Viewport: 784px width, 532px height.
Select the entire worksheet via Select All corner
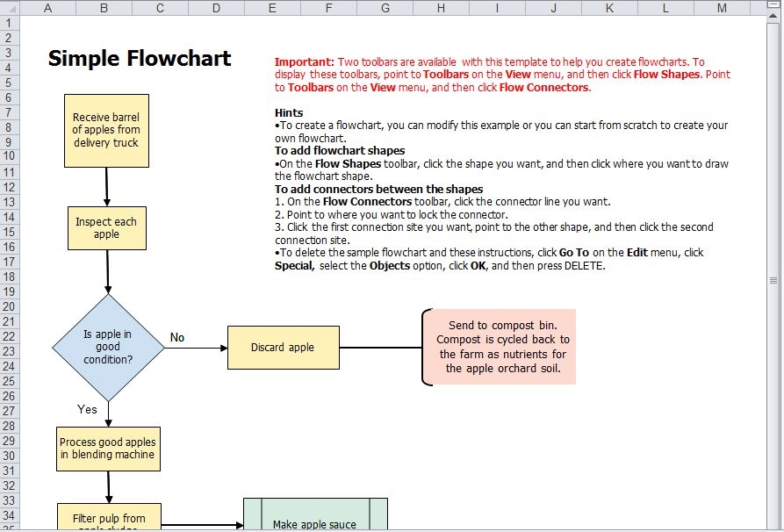pyautogui.click(x=11, y=7)
